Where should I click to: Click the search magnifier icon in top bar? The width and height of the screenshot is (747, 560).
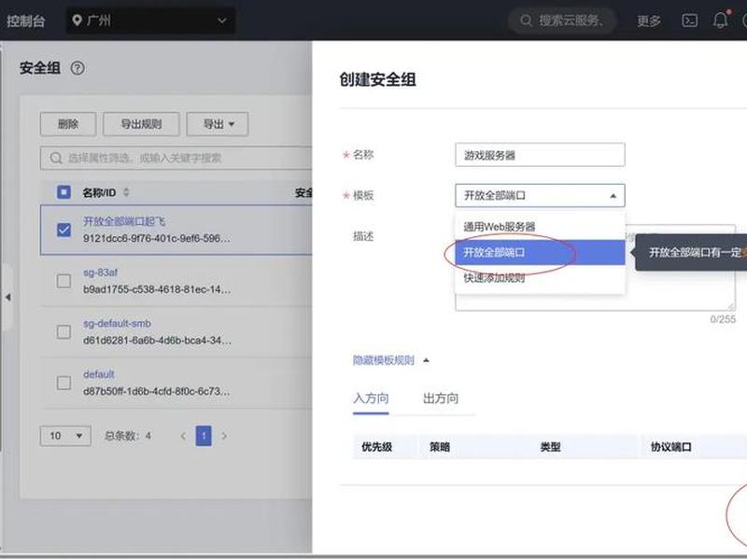(526, 21)
